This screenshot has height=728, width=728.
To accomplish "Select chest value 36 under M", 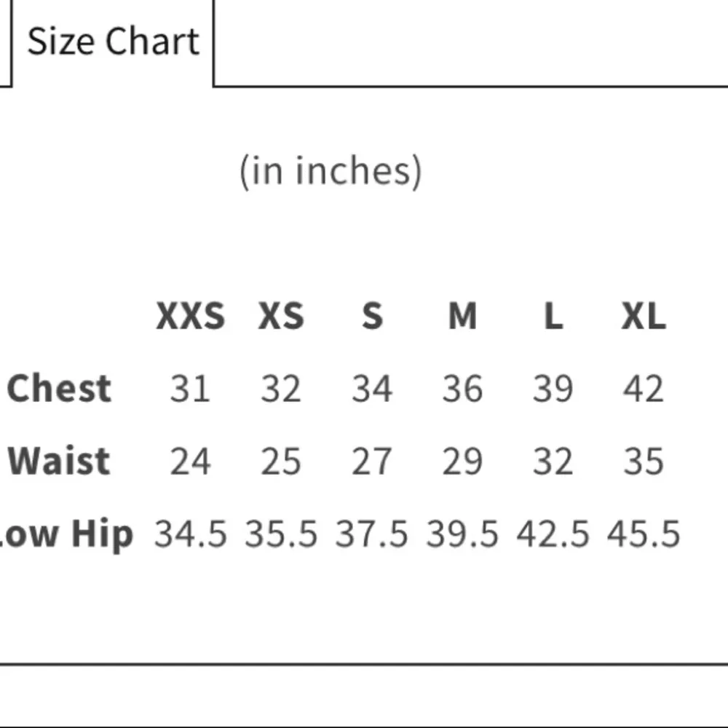I will tap(462, 388).
